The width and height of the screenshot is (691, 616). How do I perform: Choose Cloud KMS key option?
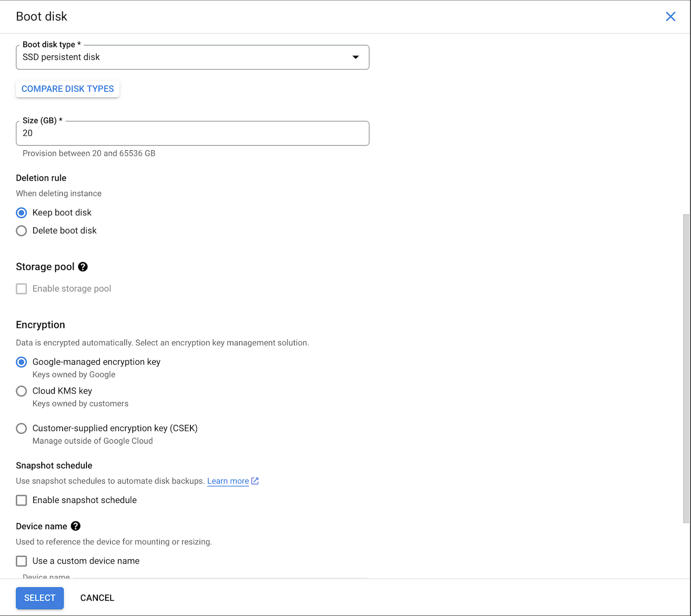(22, 391)
